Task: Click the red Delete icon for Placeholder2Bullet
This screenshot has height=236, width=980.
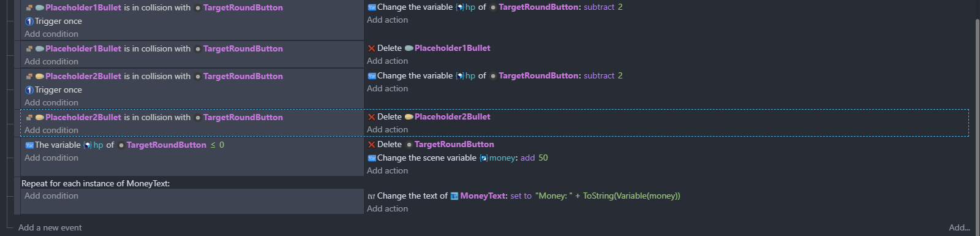Action: 371,116
